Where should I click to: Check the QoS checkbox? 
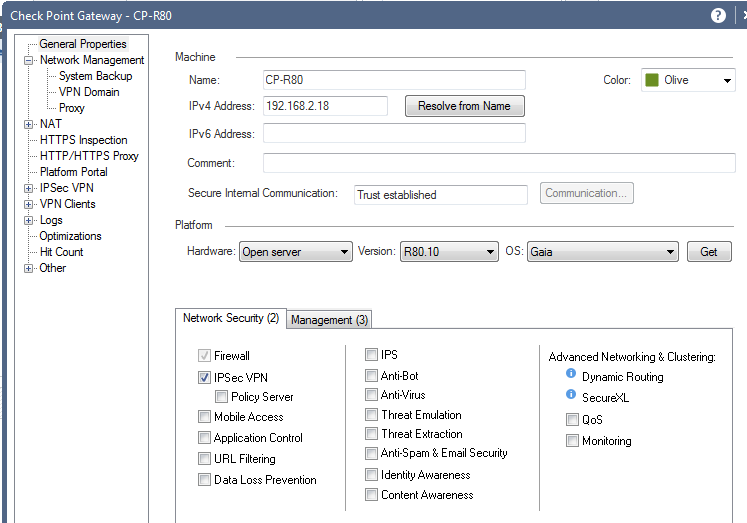[x=572, y=420]
